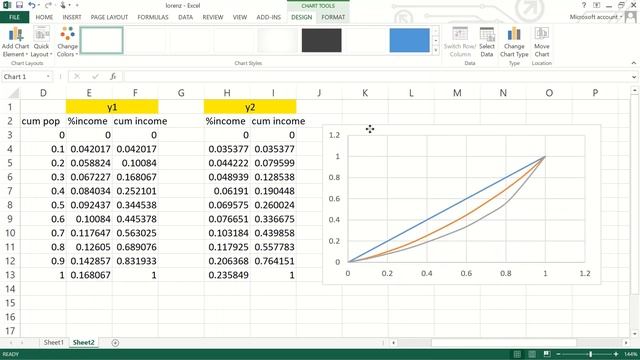640x360 pixels.
Task: Switch to Chart Tools DESIGN tab
Action: point(302,17)
